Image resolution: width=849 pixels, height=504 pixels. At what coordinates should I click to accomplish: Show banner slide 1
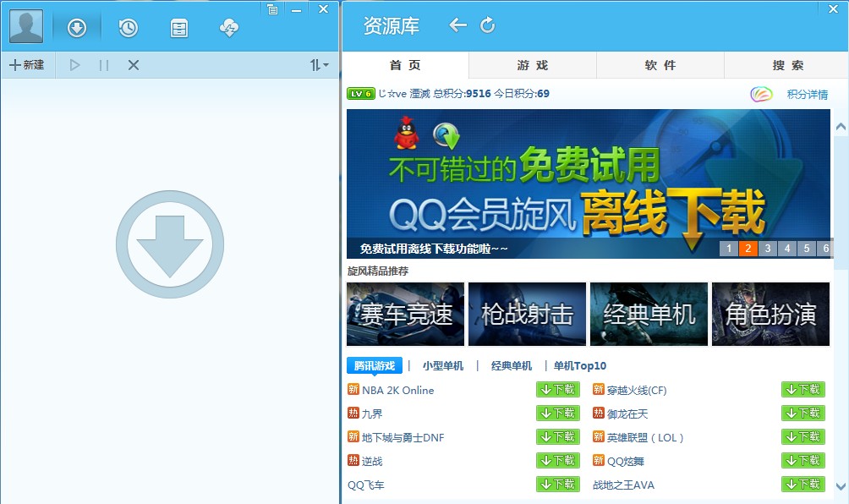click(x=729, y=249)
